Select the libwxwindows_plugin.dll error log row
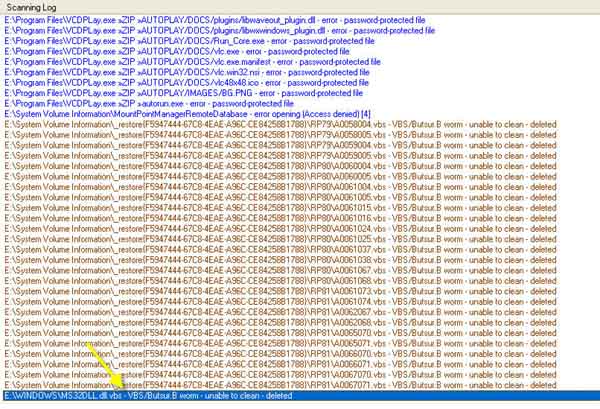 pos(220,31)
